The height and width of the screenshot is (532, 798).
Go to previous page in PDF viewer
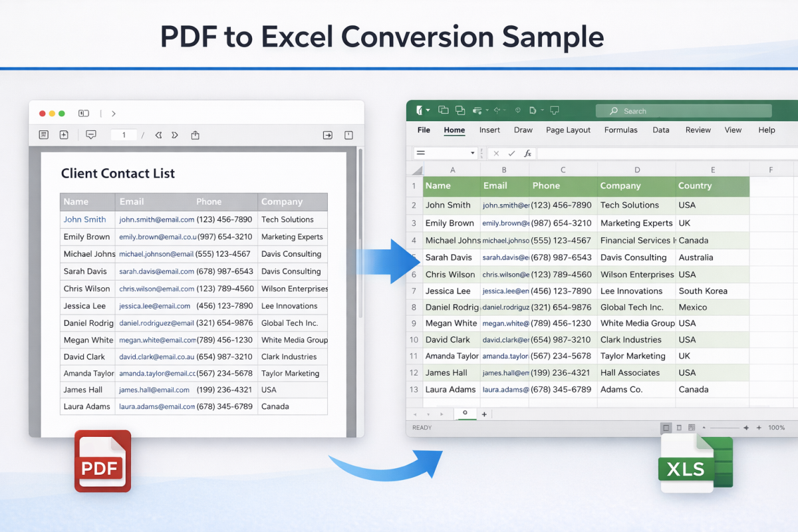[x=158, y=135]
